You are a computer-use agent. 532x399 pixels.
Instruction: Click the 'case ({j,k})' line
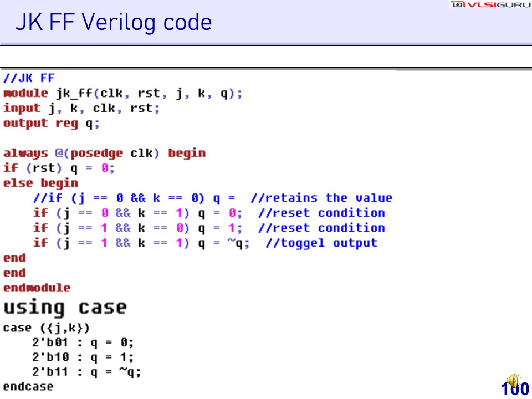click(46, 328)
